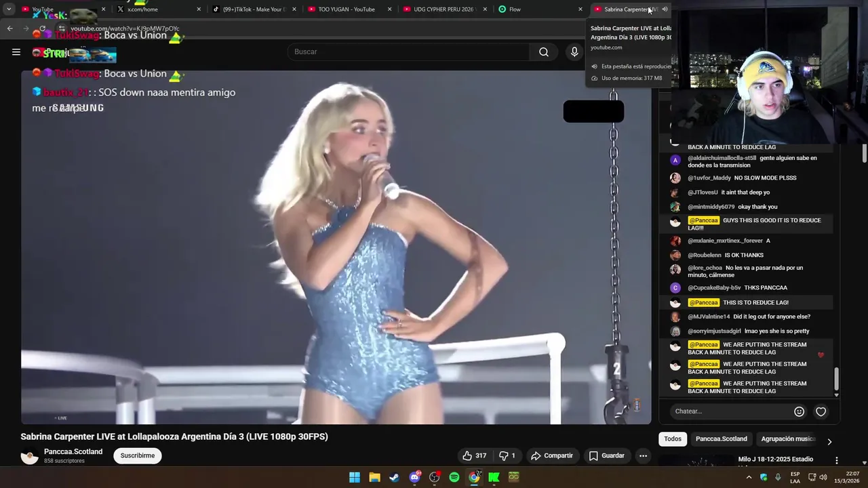
Task: Open Panccaa.Scotland channel name link
Action: (x=73, y=452)
